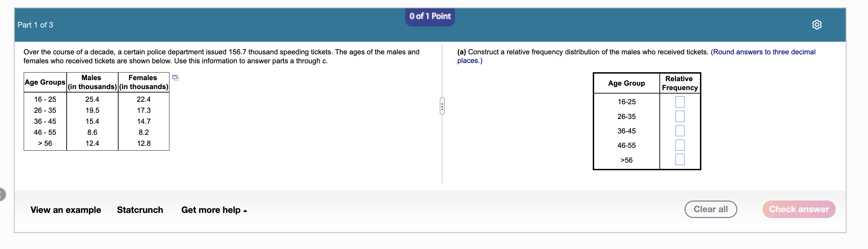Click the '0 of 1 Point' score badge
Viewport: 868px width, 249px height.
click(430, 16)
